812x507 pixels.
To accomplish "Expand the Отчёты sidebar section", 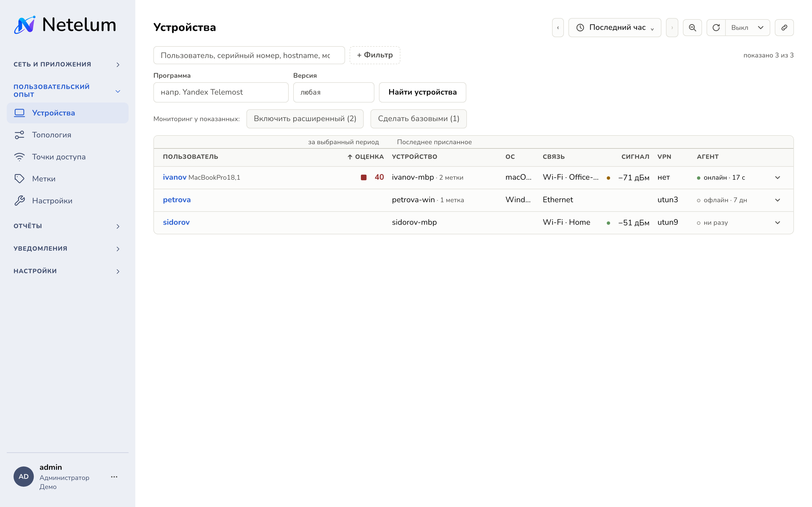I will pyautogui.click(x=67, y=226).
